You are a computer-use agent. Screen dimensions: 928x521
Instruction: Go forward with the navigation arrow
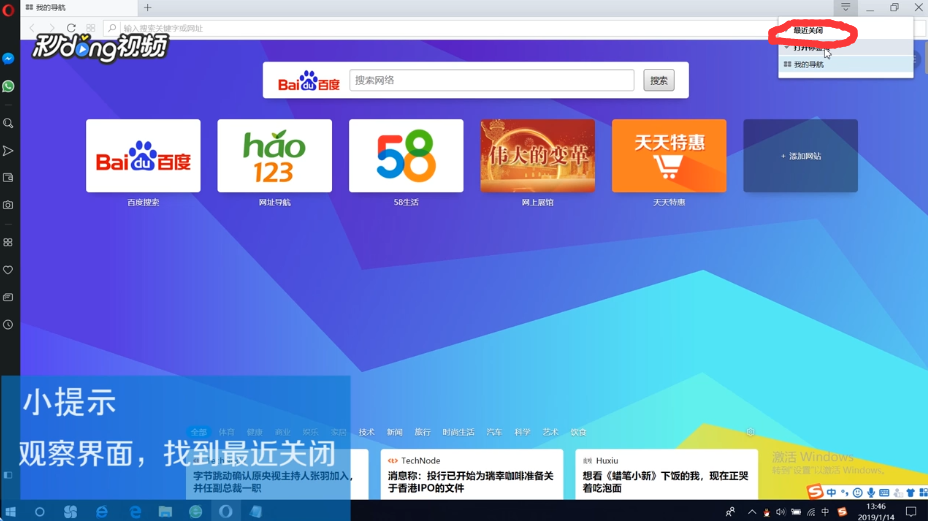point(51,28)
